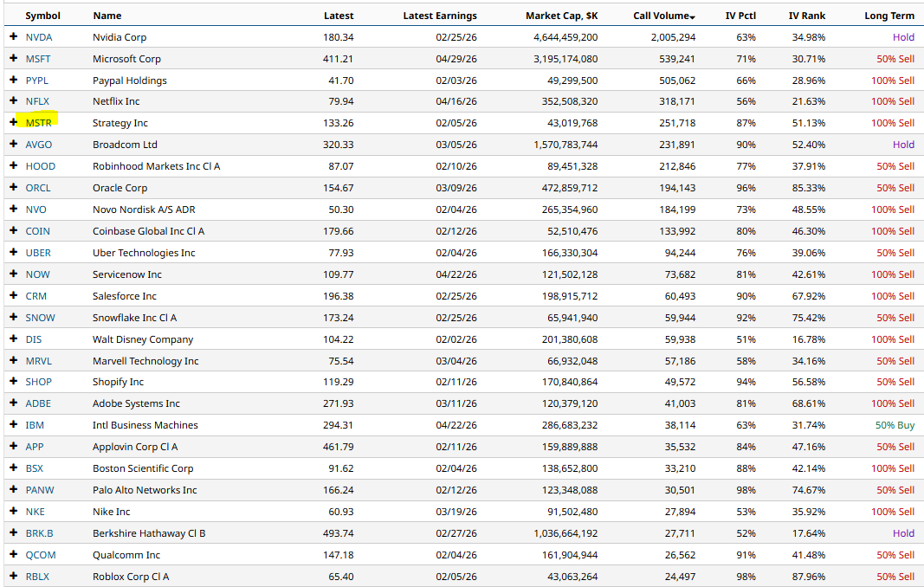The width and height of the screenshot is (924, 587).
Task: Sort table by Symbol column header
Action: tap(42, 16)
